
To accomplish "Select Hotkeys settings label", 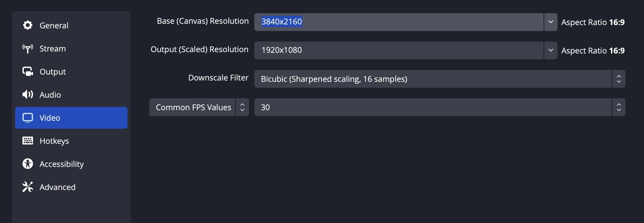I will [54, 141].
